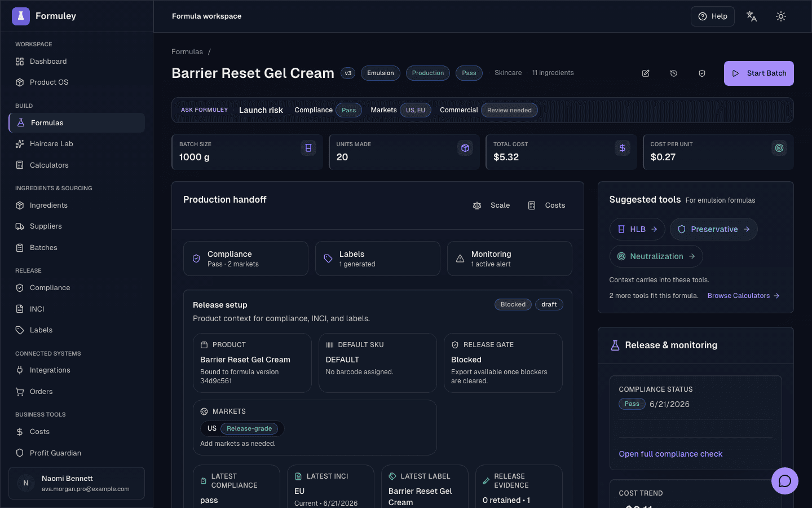Click the Release & monitoring flask icon
The image size is (812, 508).
615,345
